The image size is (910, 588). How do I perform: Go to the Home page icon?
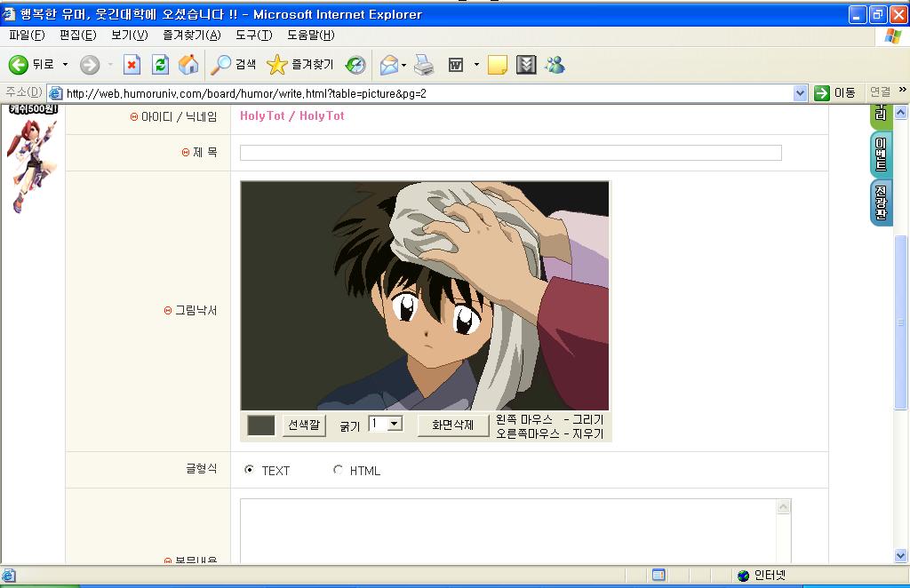(188, 64)
